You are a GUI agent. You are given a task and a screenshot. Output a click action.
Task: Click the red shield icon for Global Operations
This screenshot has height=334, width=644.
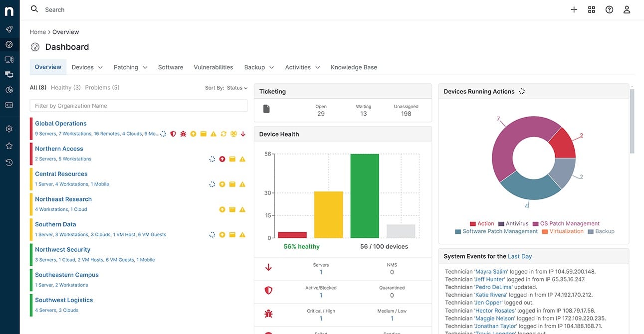173,134
